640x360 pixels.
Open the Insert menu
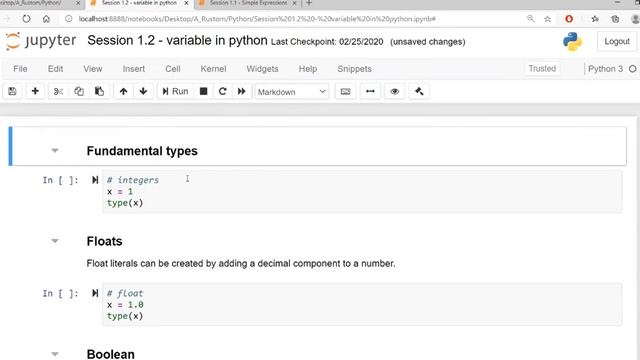coord(134,69)
